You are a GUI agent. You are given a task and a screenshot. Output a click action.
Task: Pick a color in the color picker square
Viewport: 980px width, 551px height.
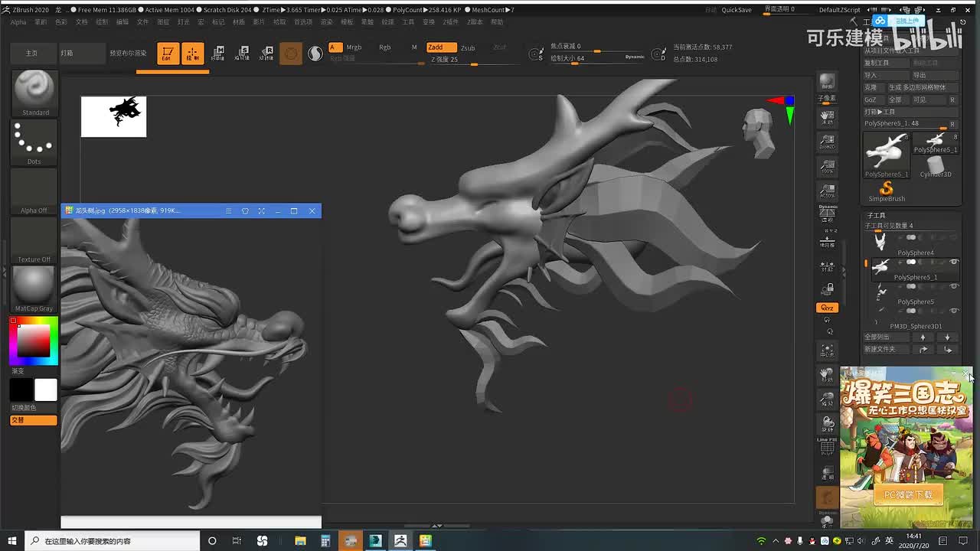tap(34, 340)
